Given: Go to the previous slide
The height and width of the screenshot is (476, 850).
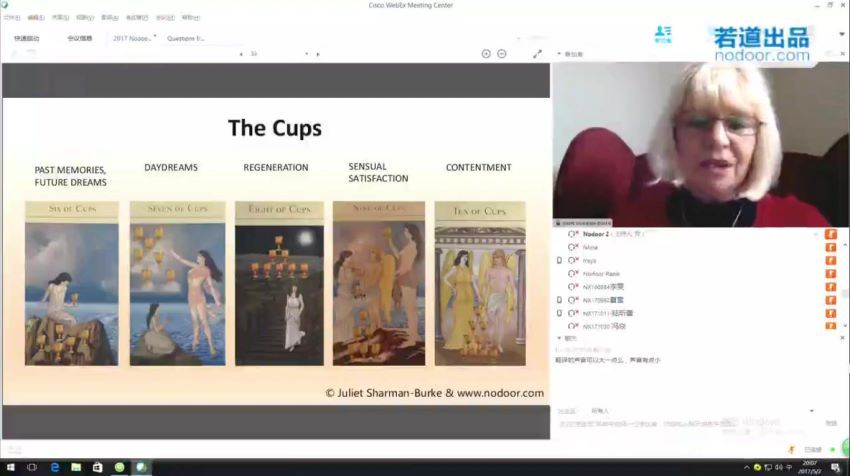Looking at the screenshot, I should [x=241, y=54].
